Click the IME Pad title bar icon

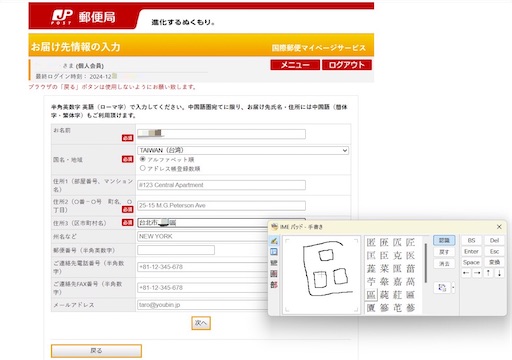pos(274,227)
